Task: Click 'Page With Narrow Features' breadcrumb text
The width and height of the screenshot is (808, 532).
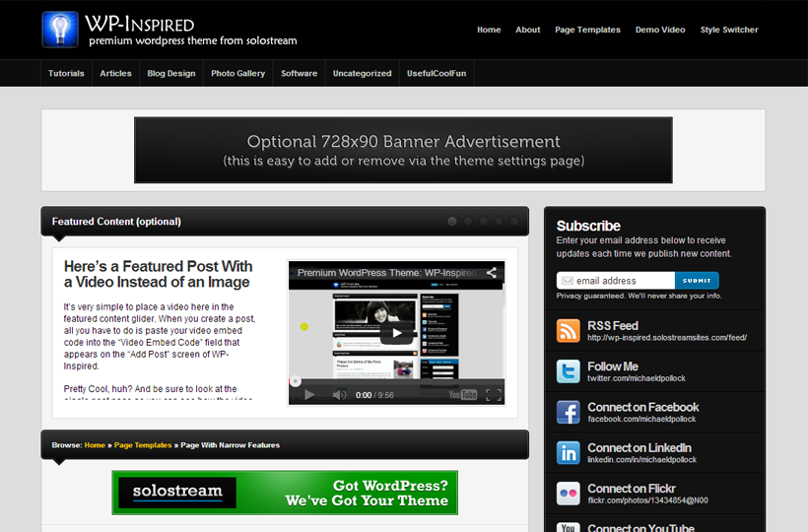Action: [x=230, y=445]
